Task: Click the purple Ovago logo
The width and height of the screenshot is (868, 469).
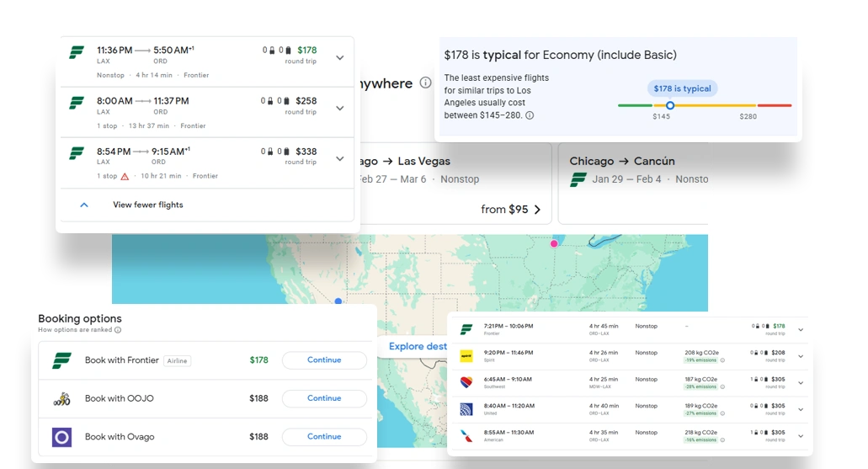Action: [61, 437]
